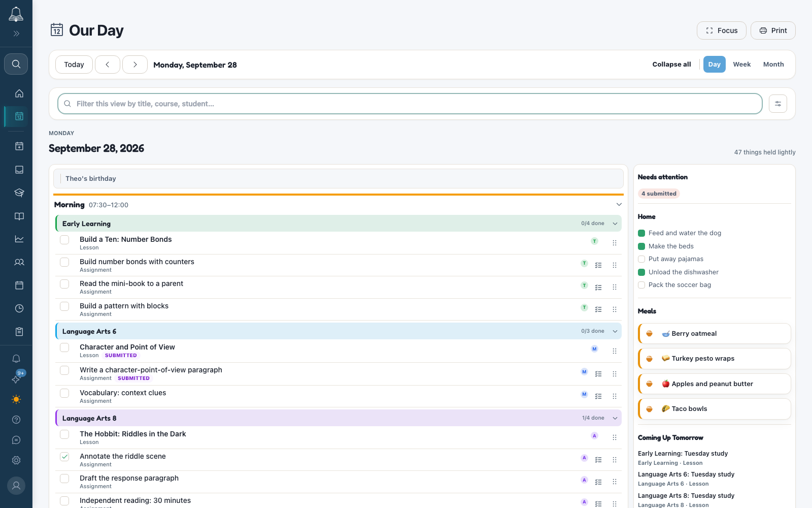Viewport: 812px width, 508px height.
Task: Go to Home in the sidebar
Action: click(19, 93)
